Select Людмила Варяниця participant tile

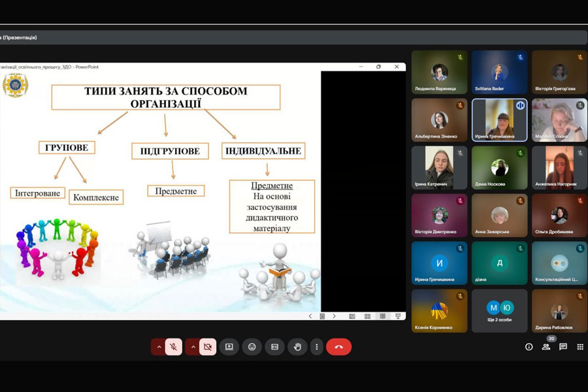(x=440, y=72)
